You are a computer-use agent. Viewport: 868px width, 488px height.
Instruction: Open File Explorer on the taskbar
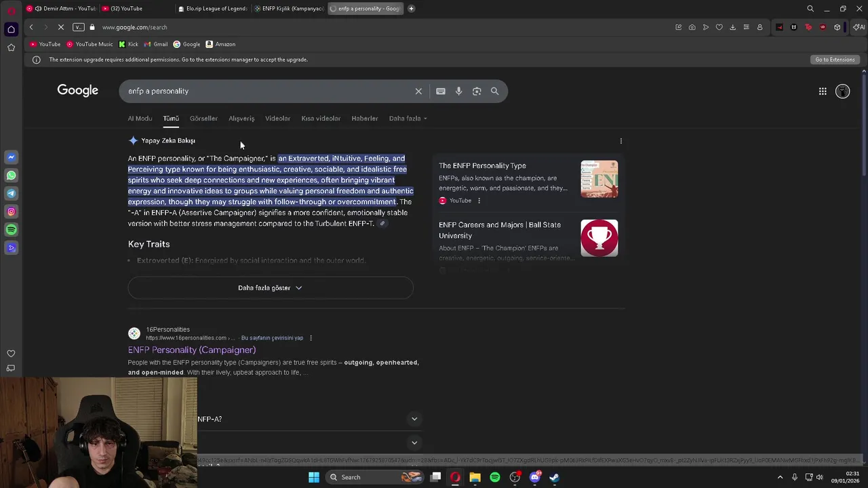[x=475, y=477]
